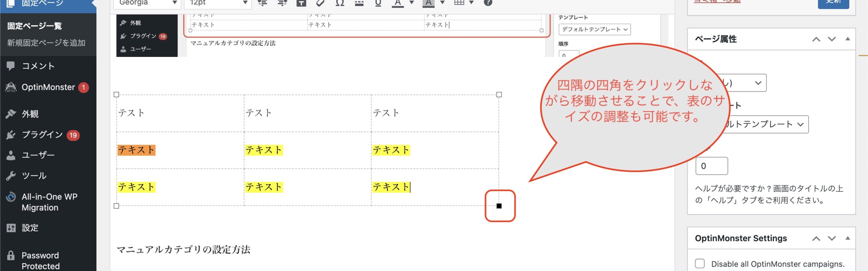Open the text color picker dropdown arrow

(412, 3)
